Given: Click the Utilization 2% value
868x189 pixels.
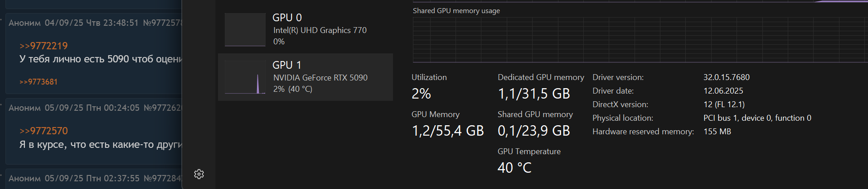Looking at the screenshot, I should [x=421, y=94].
